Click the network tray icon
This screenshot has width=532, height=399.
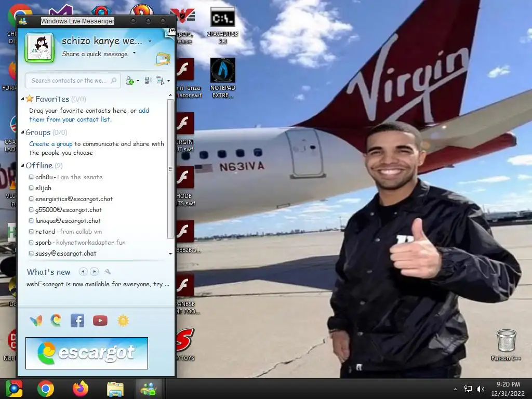click(x=468, y=389)
